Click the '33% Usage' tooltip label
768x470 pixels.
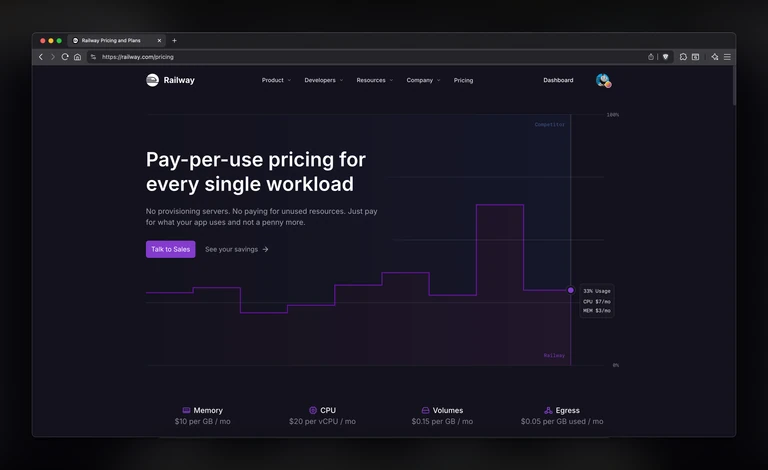tap(597, 291)
